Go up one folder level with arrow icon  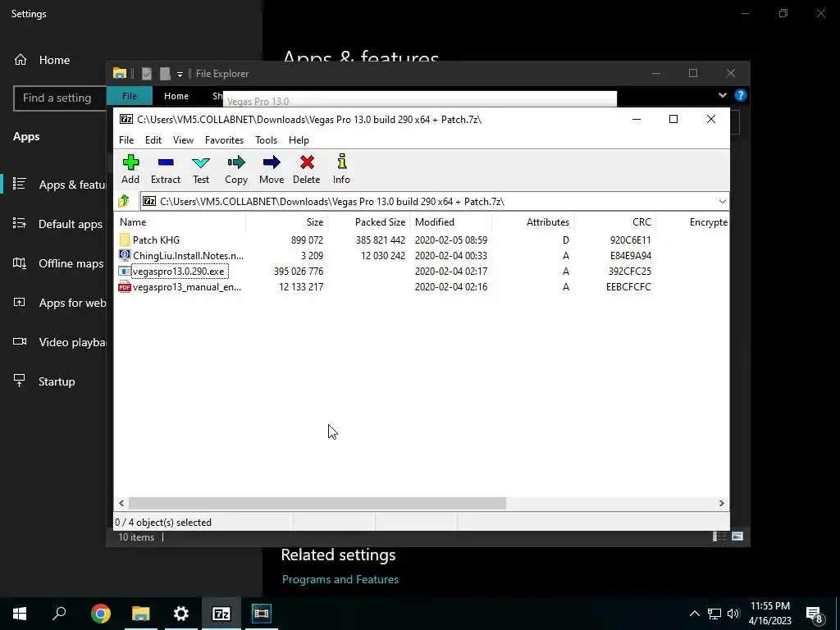(125, 201)
